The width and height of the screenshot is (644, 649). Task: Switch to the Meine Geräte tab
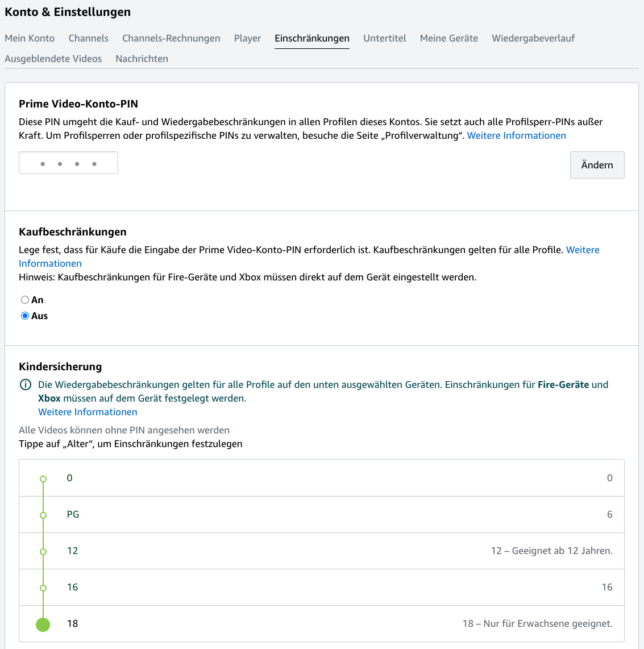pos(449,38)
